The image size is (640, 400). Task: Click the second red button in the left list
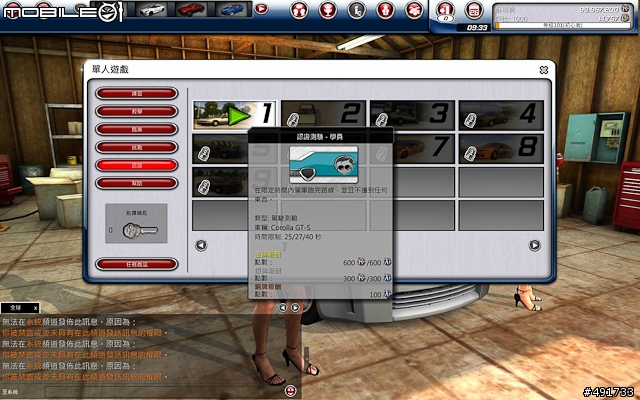pyautogui.click(x=137, y=111)
